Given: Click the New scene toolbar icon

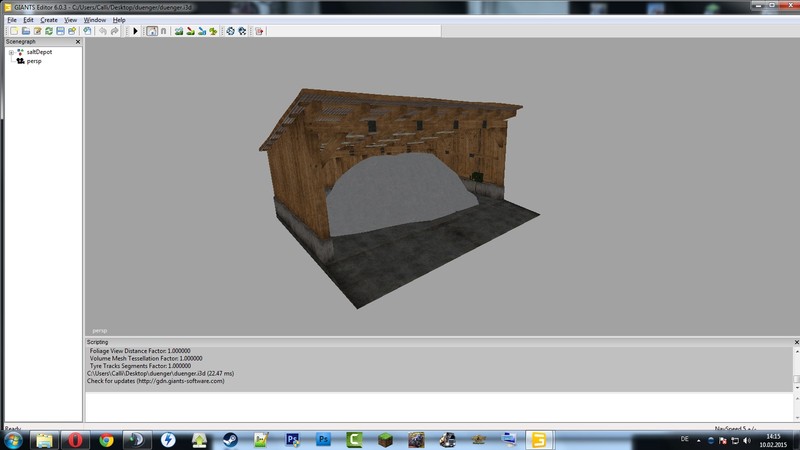Looking at the screenshot, I should point(14,31).
